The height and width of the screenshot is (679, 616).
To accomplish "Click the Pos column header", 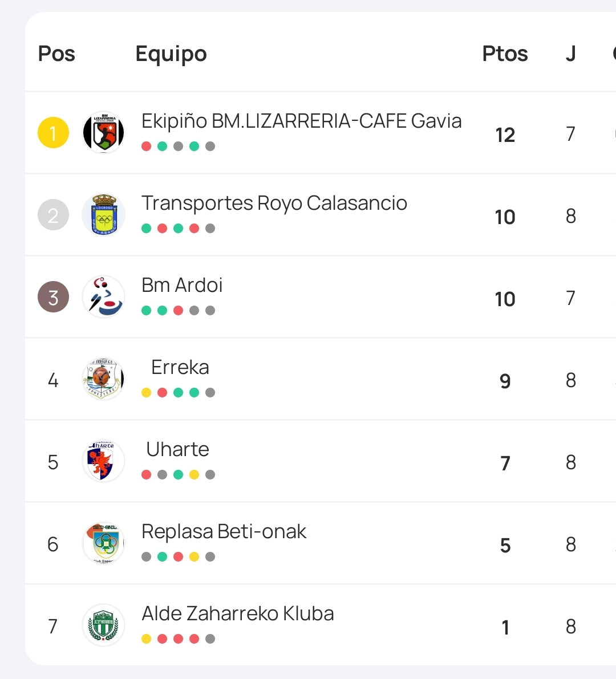I will (x=56, y=54).
